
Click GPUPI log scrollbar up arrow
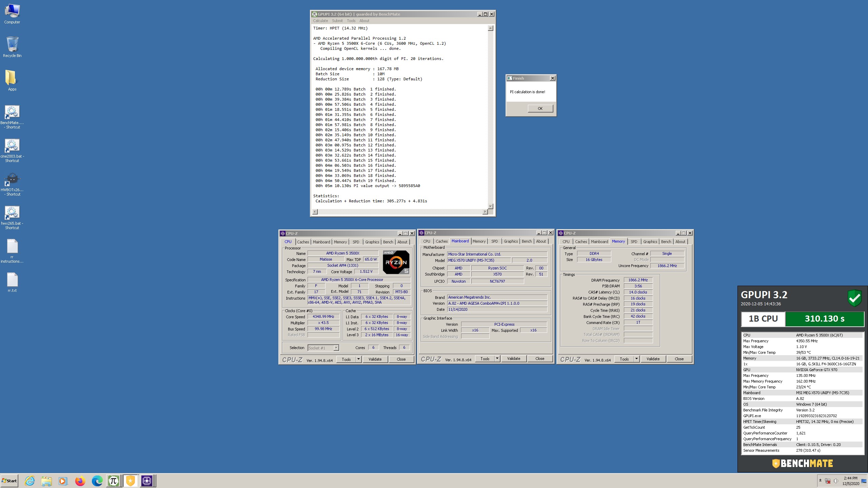(490, 28)
